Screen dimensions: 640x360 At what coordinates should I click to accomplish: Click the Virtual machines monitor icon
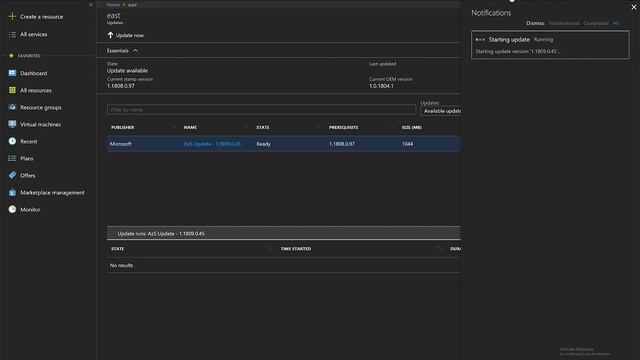[x=12, y=124]
